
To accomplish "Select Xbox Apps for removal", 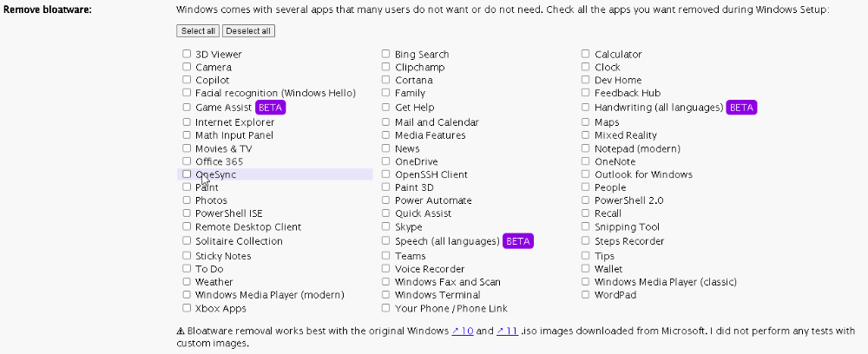I will click(x=187, y=307).
